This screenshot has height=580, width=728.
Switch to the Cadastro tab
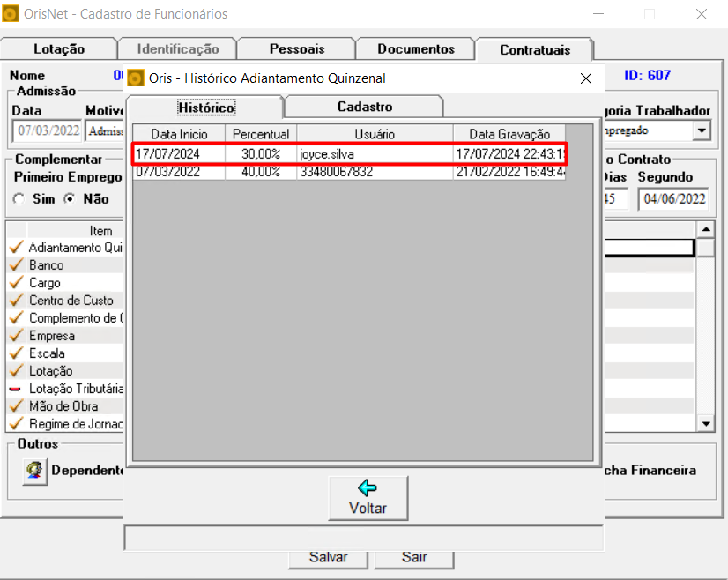(x=364, y=107)
